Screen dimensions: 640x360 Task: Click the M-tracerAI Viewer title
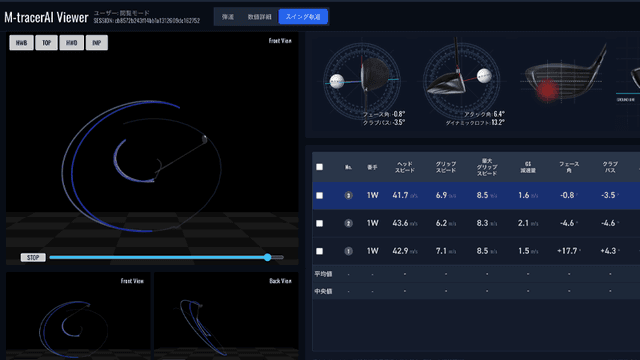(46, 18)
